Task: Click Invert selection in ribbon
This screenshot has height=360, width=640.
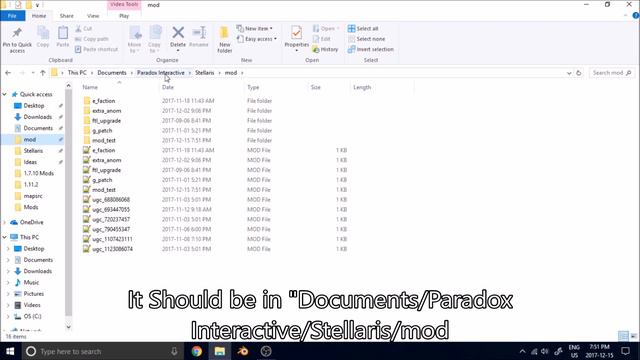Action: pos(371,49)
